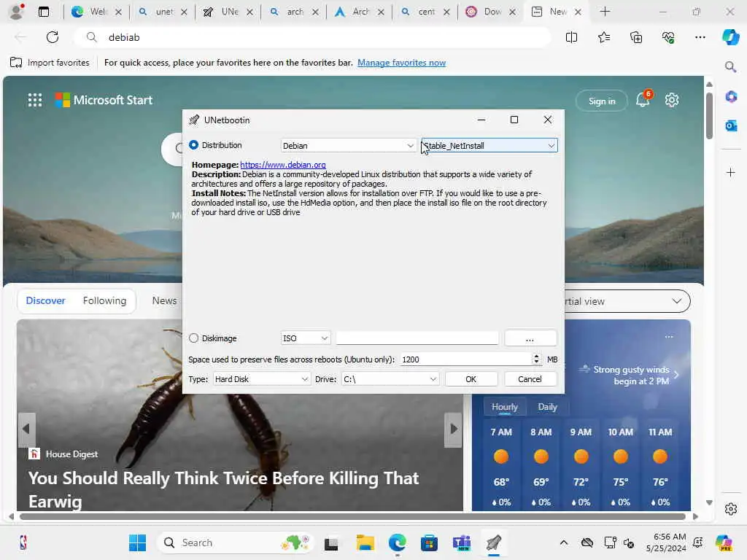Open the C:\ drive dropdown
The height and width of the screenshot is (560, 747).
(390, 379)
